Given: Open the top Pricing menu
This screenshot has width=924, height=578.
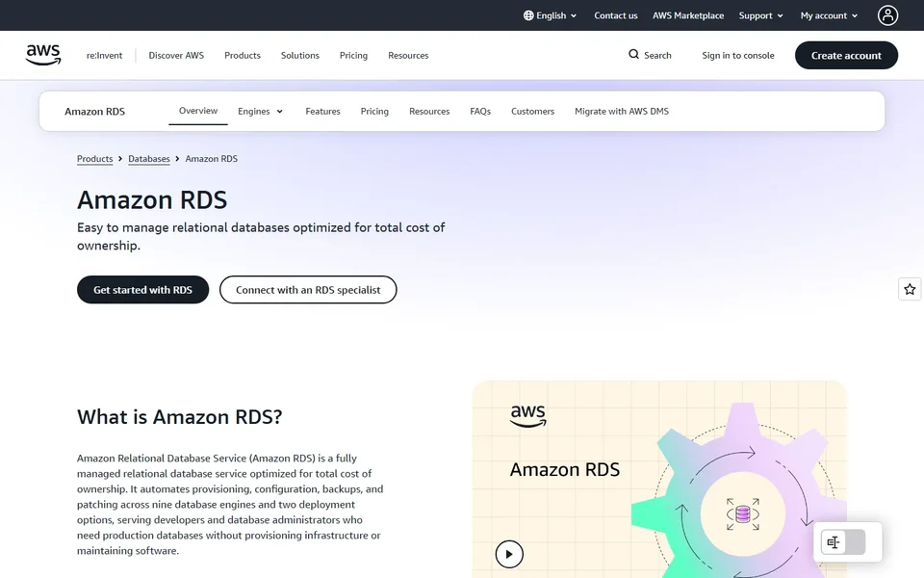Looking at the screenshot, I should click(353, 55).
